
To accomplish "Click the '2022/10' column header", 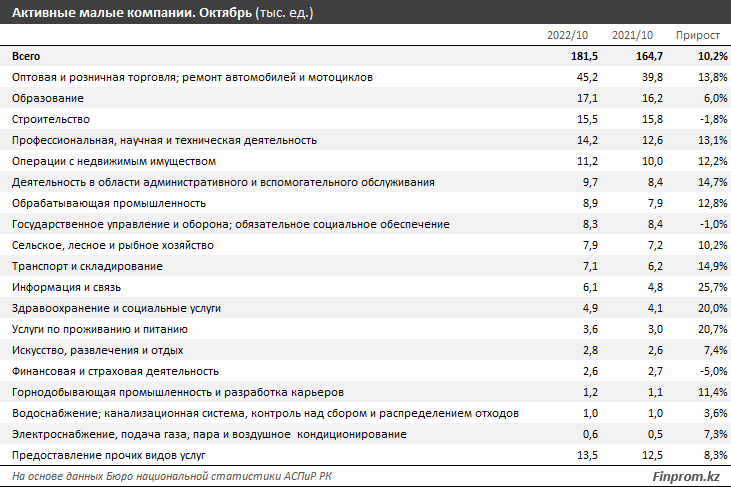I will [x=567, y=35].
